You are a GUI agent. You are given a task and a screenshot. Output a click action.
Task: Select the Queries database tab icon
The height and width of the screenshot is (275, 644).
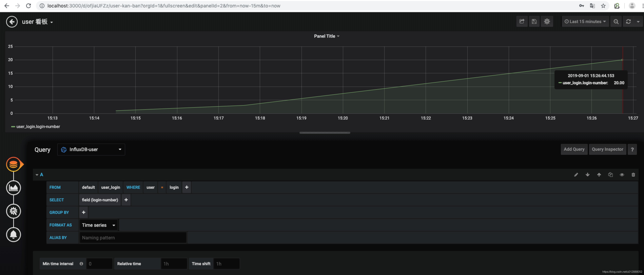pos(14,164)
